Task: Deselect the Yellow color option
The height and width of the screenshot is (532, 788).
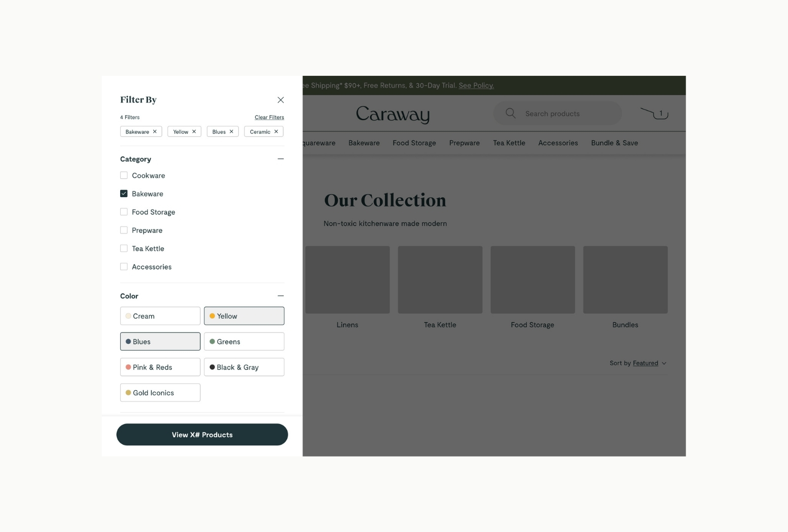Action: pyautogui.click(x=244, y=316)
